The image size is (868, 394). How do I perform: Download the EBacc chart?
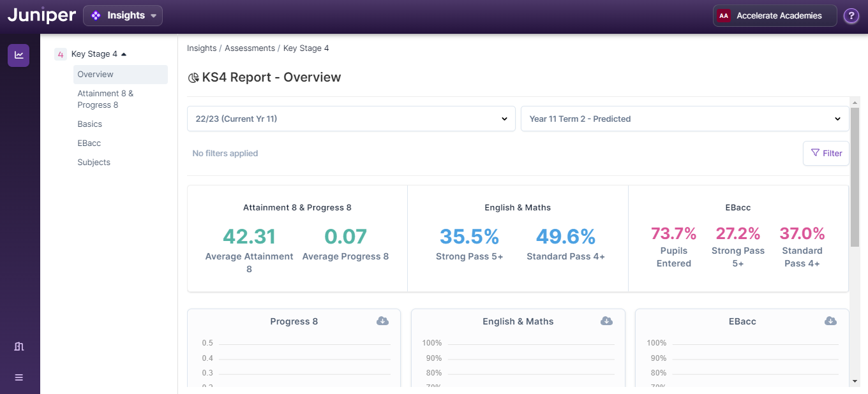[830, 321]
